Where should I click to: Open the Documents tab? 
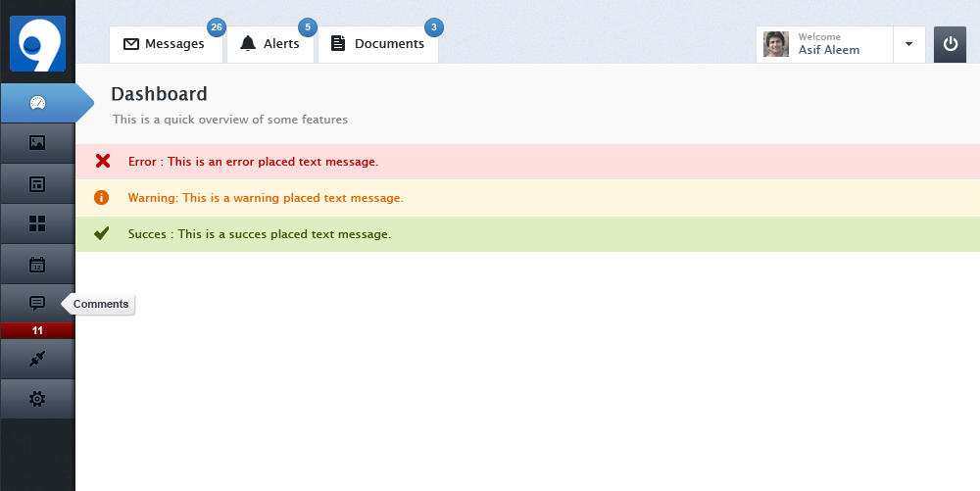tap(378, 44)
